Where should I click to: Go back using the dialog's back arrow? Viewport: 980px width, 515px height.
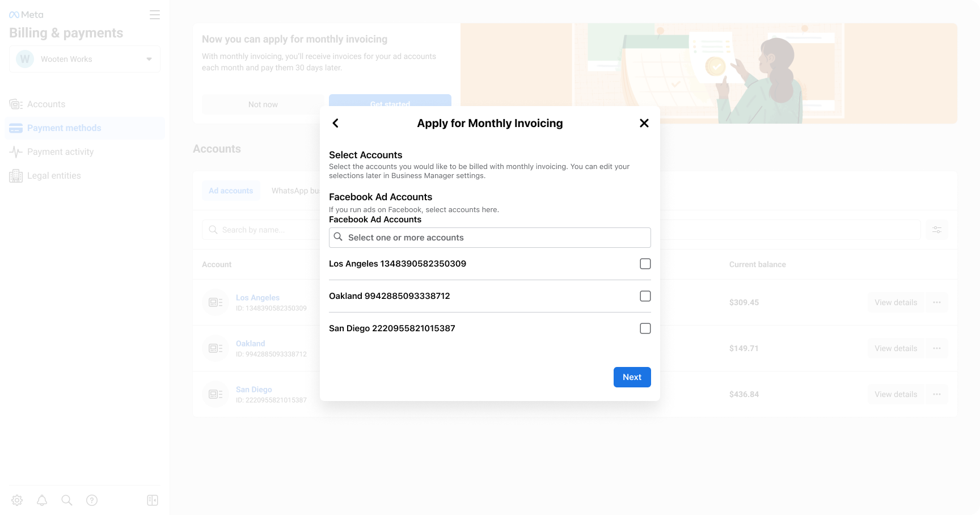[x=336, y=123]
